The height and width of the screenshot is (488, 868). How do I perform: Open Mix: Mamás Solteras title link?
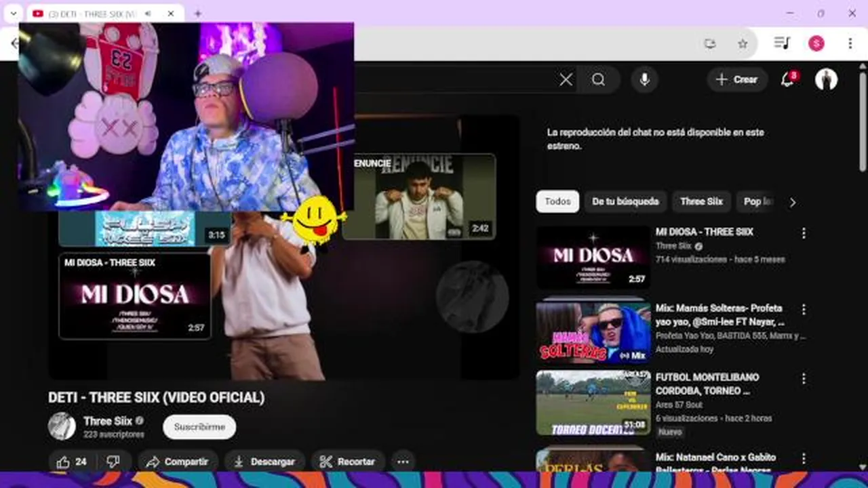coord(719,314)
